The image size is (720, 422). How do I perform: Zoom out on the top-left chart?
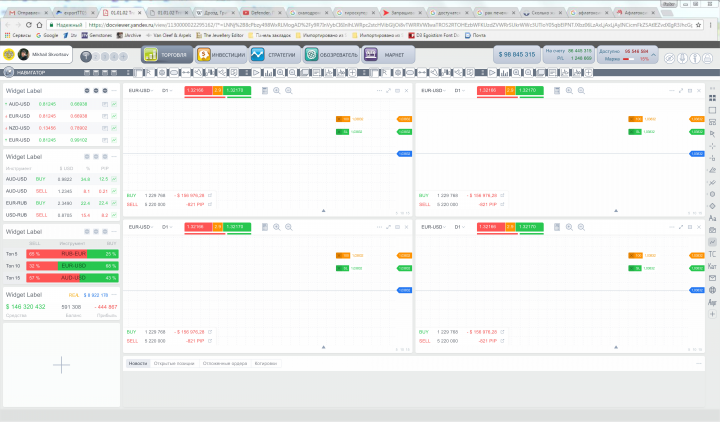(x=288, y=91)
